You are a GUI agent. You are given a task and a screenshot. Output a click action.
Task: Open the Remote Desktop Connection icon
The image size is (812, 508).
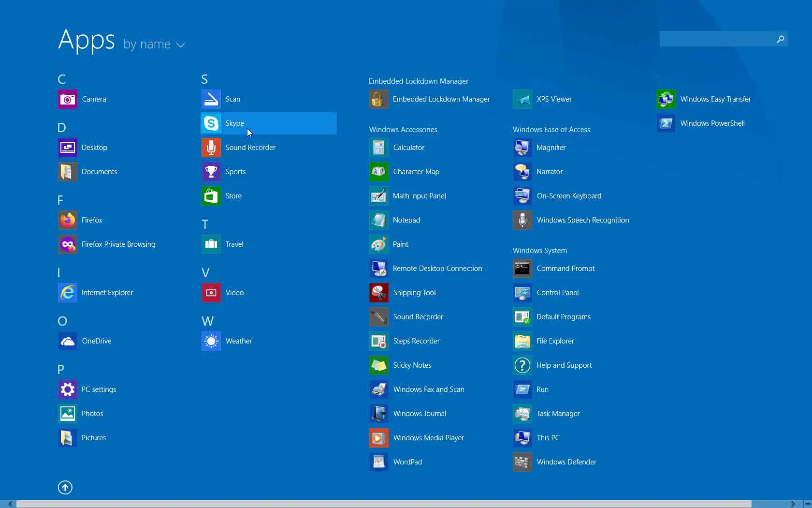[x=379, y=269]
